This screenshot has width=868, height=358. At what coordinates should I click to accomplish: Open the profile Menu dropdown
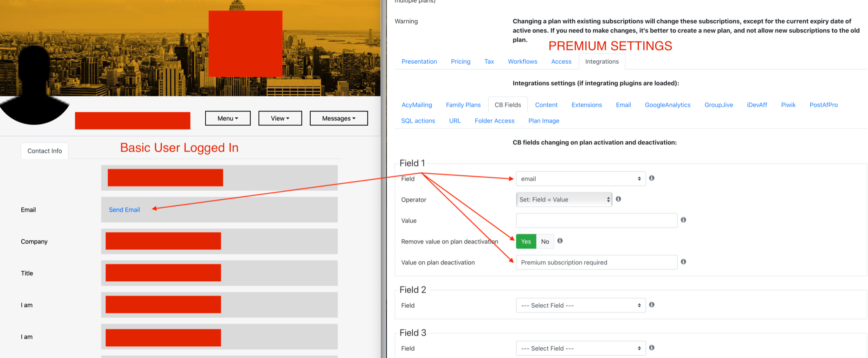point(228,118)
